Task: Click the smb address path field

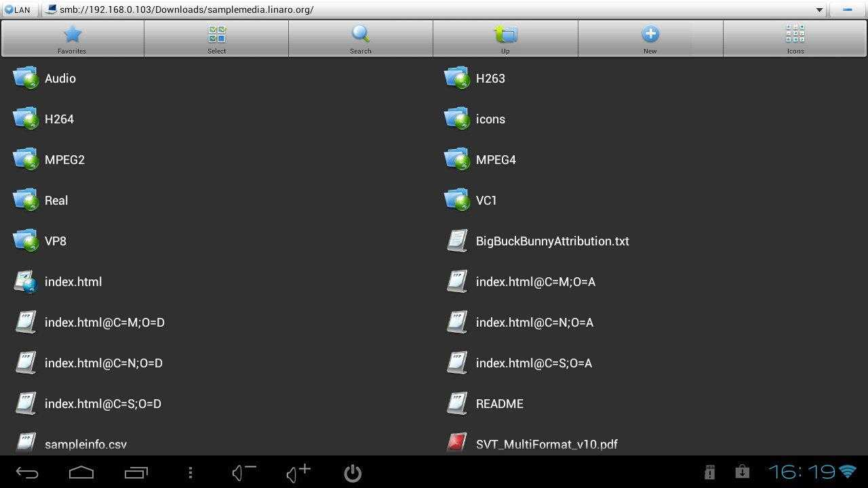Action: (x=407, y=9)
